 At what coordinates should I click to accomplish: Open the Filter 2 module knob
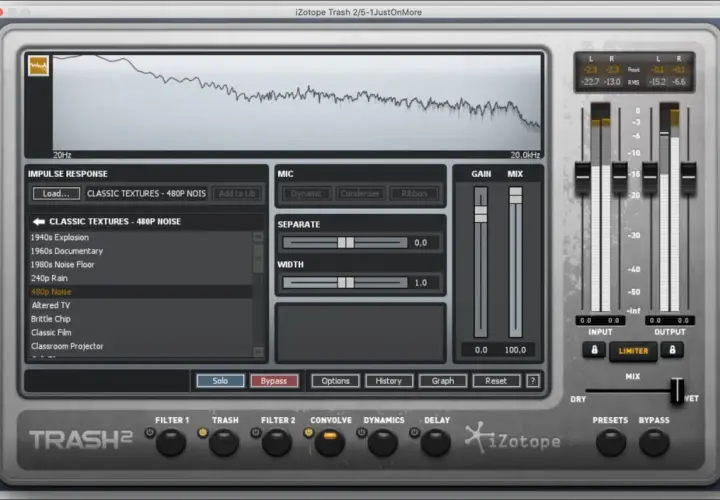pos(277,443)
